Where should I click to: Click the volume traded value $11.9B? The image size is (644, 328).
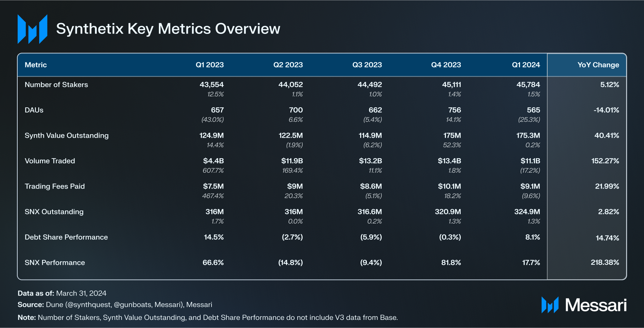tap(292, 161)
